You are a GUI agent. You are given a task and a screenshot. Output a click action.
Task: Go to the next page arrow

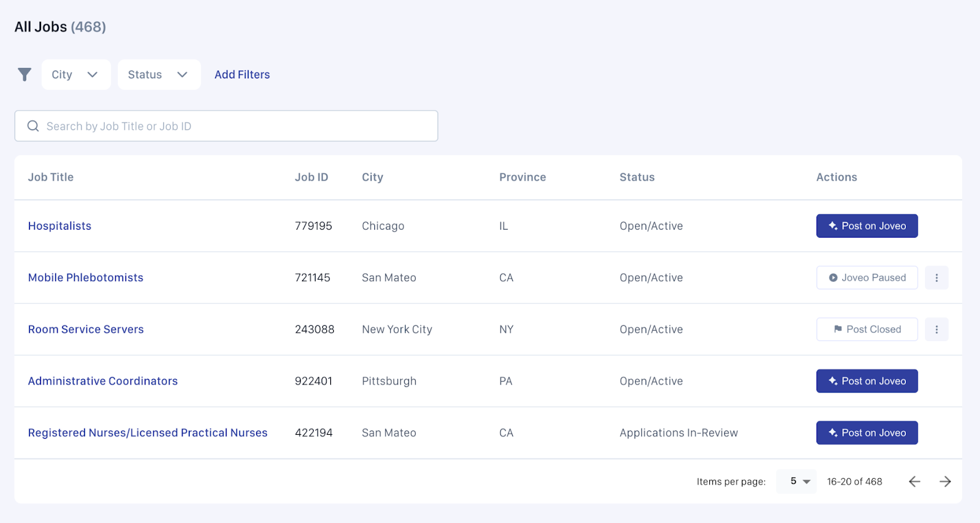[945, 481]
